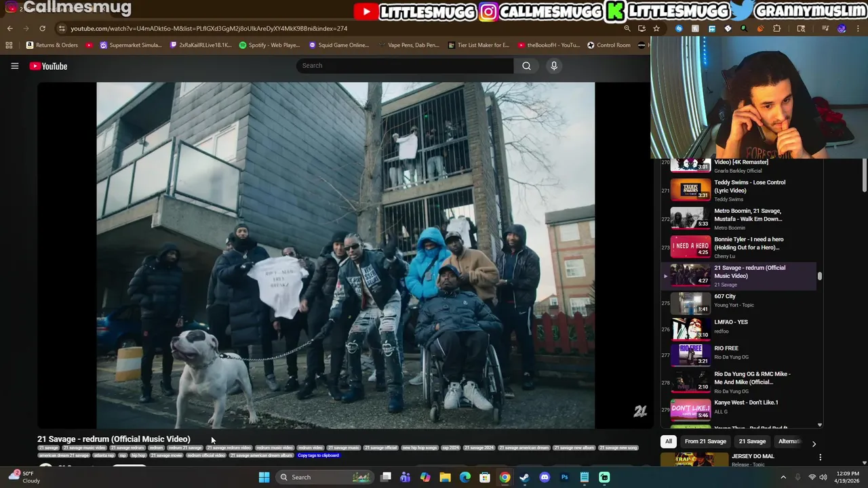The width and height of the screenshot is (868, 488).
Task: Click Copy tags to clipboard button
Action: [x=318, y=455]
